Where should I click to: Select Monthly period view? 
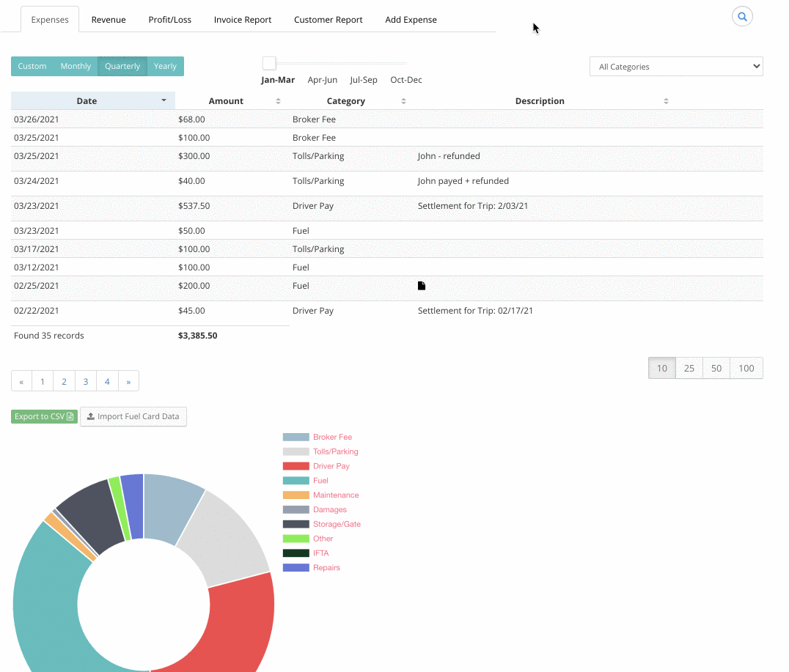tap(76, 67)
